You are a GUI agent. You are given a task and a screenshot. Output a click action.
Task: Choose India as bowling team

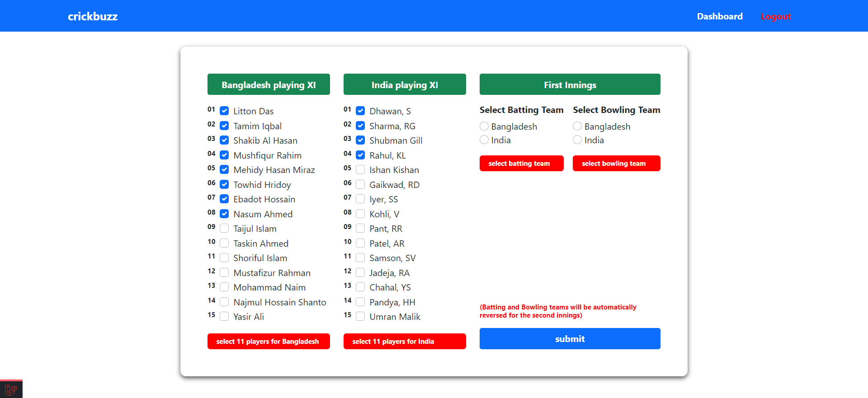point(577,140)
